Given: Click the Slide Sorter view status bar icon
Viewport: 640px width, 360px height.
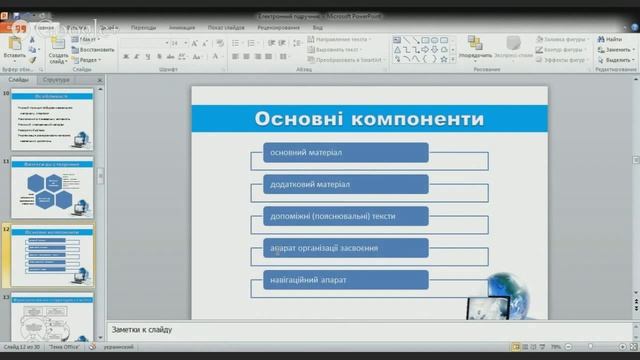Looking at the screenshot, I should (x=525, y=347).
